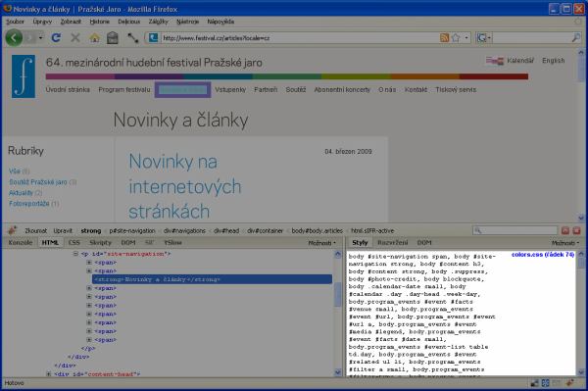The height and width of the screenshot is (391, 588).
Task: Open the Delicious menu
Action: click(x=129, y=22)
